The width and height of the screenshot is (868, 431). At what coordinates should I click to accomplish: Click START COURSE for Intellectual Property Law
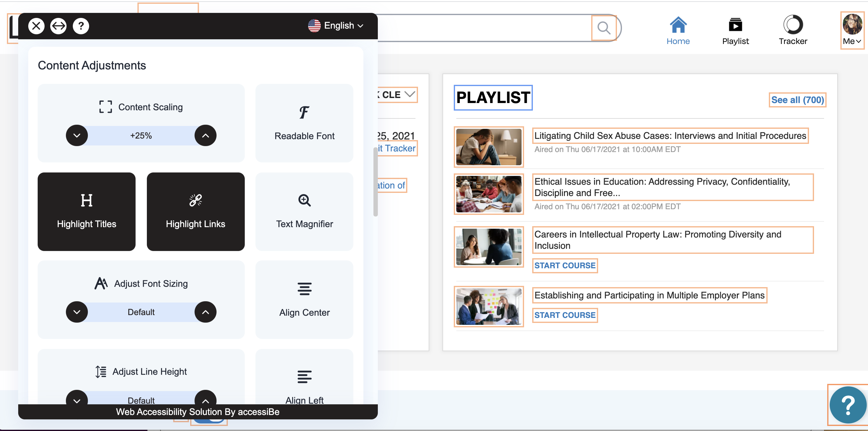(x=565, y=265)
